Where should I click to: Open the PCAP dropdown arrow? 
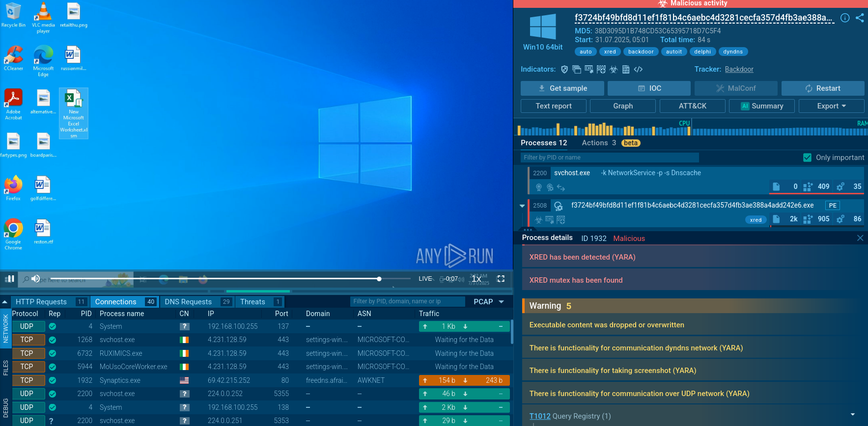502,302
